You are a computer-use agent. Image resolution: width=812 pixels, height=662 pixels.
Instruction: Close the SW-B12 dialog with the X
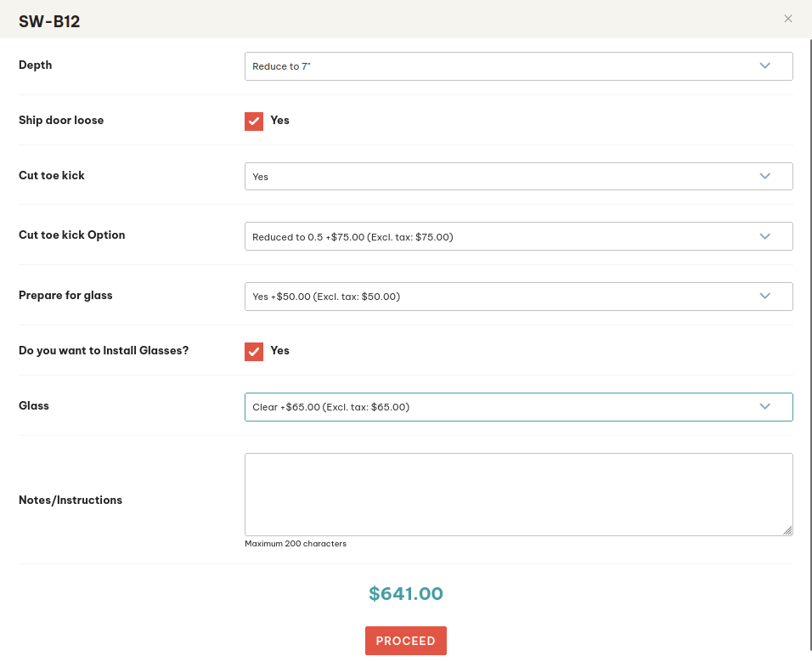tap(788, 19)
